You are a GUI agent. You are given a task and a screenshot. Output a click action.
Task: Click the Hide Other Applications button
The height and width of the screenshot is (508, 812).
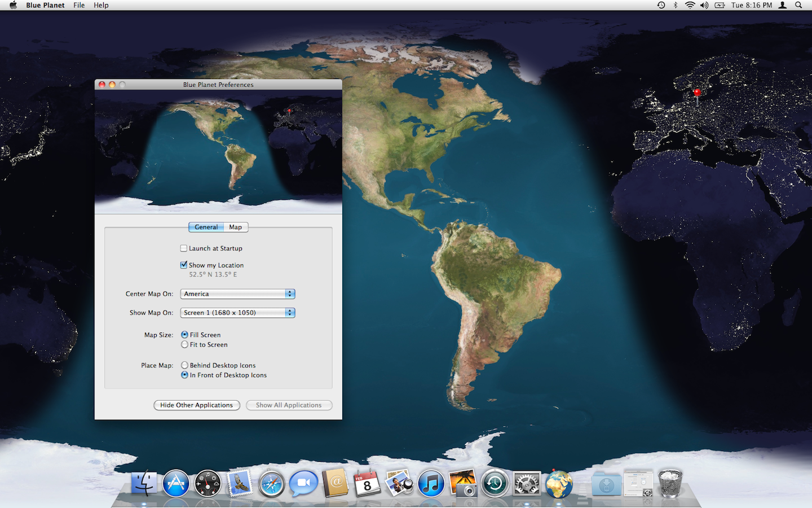[x=197, y=405]
